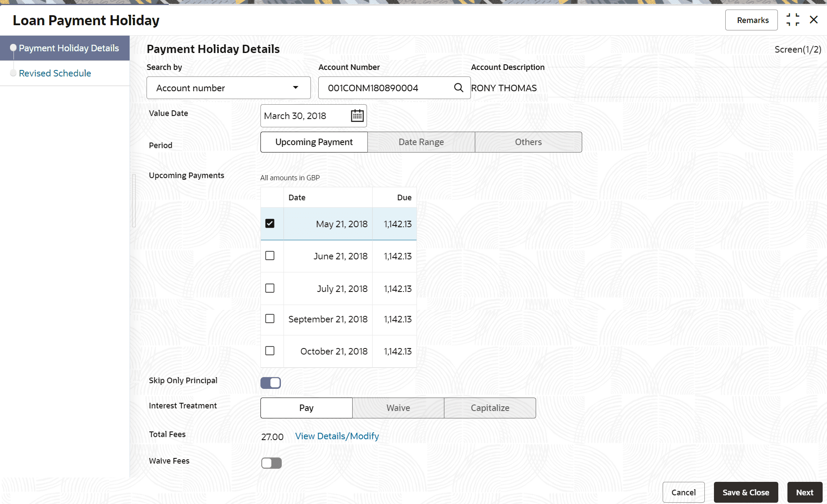Screen dimensions: 827x504
Task: Disable the Skip Only Principal toggle
Action: pos(270,383)
